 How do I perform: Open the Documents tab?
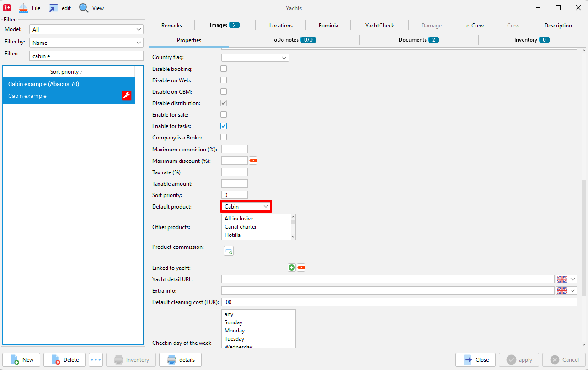click(x=419, y=40)
